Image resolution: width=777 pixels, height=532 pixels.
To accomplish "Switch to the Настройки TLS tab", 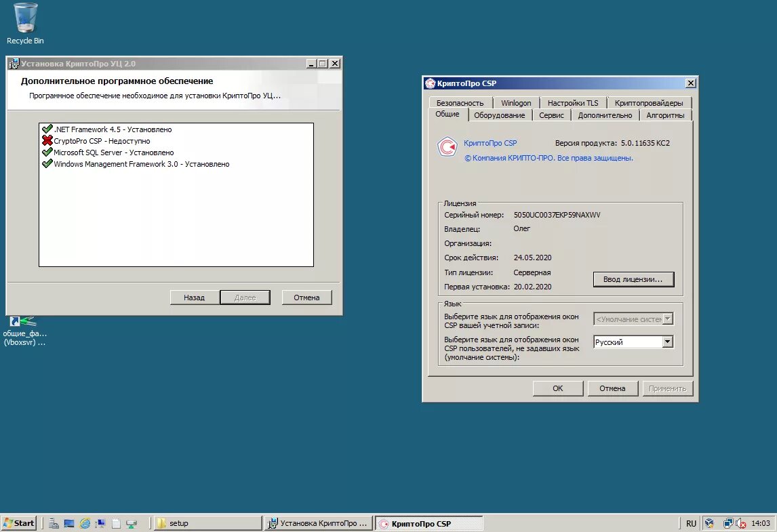I will pos(573,102).
